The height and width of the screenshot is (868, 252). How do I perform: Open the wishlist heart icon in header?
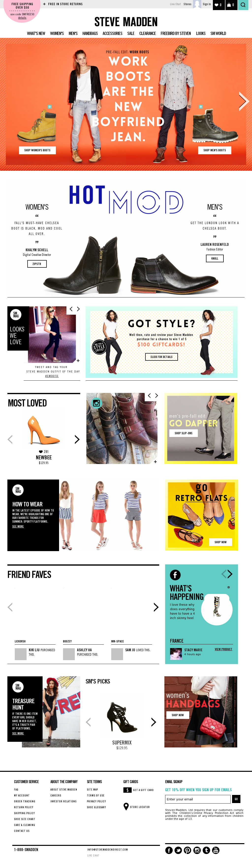[x=219, y=5]
